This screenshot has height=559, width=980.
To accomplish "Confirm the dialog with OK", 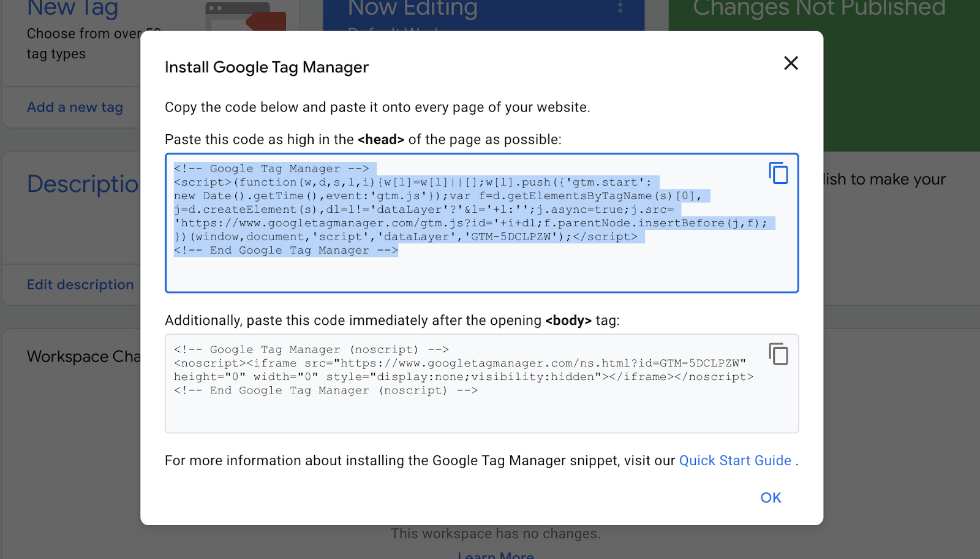I will pyautogui.click(x=771, y=498).
